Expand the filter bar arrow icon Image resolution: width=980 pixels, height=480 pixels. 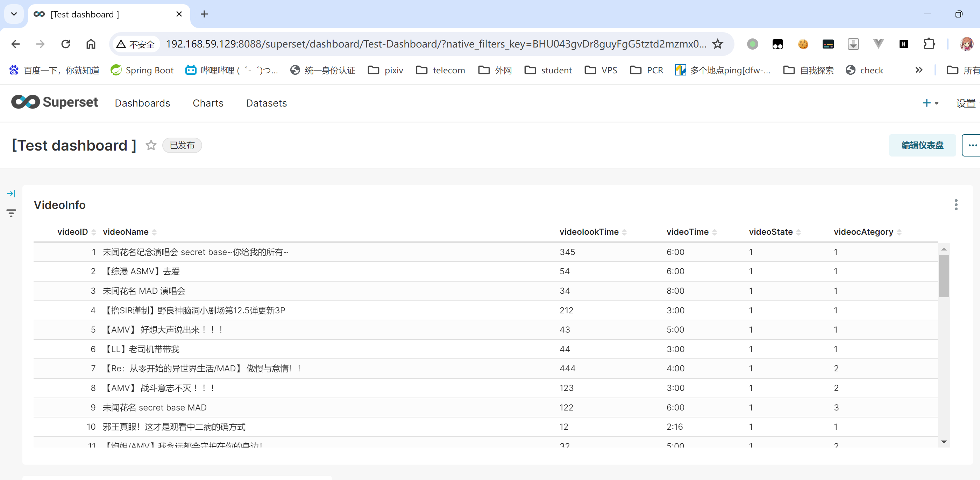pyautogui.click(x=11, y=194)
